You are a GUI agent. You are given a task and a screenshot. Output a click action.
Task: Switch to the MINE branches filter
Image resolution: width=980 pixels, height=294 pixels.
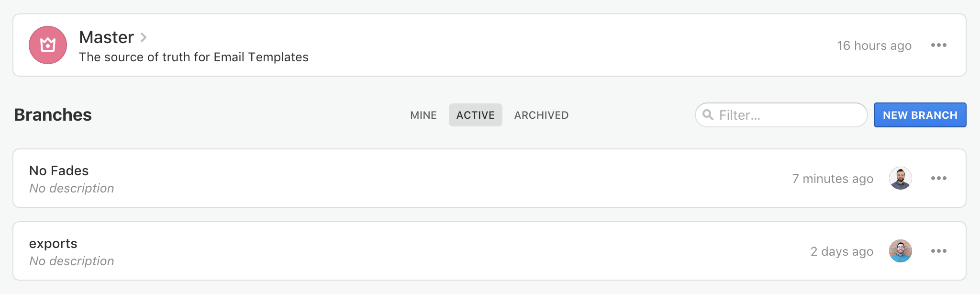[423, 115]
